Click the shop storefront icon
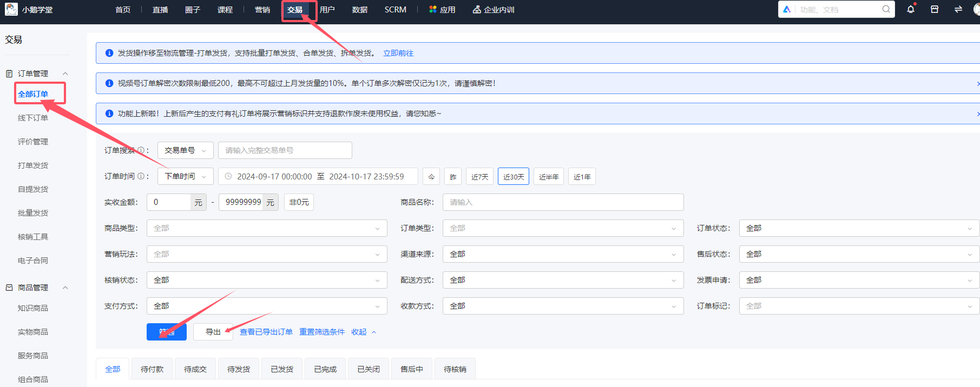The image size is (980, 387). pyautogui.click(x=935, y=9)
